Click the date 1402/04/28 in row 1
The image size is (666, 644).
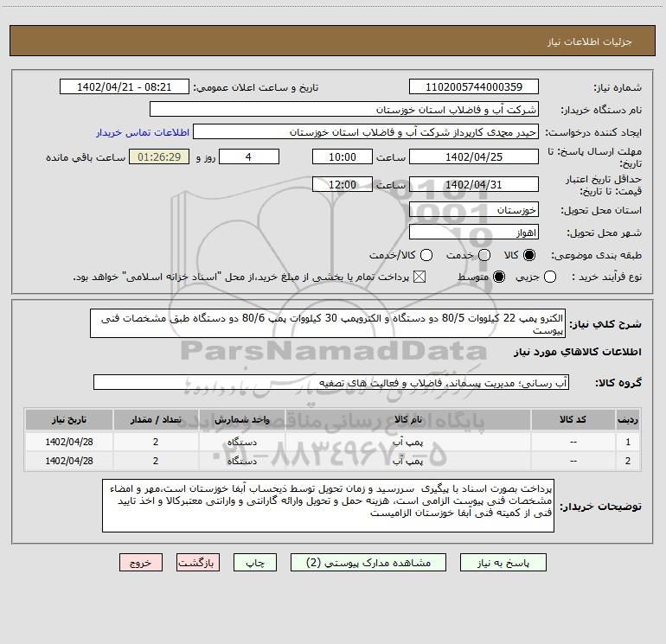(x=69, y=442)
